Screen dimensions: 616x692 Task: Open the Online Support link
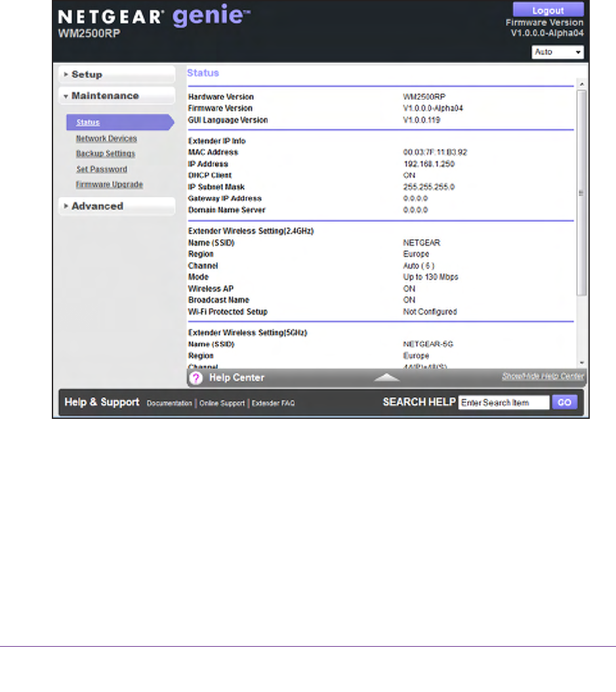point(222,403)
